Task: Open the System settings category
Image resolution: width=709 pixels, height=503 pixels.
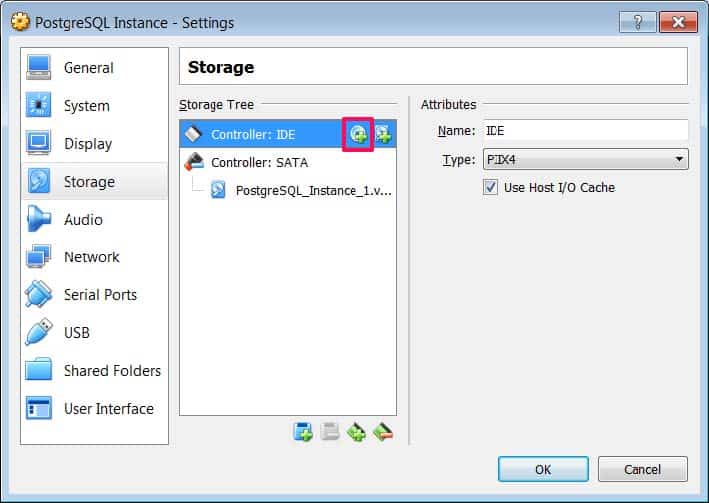Action: 95,106
